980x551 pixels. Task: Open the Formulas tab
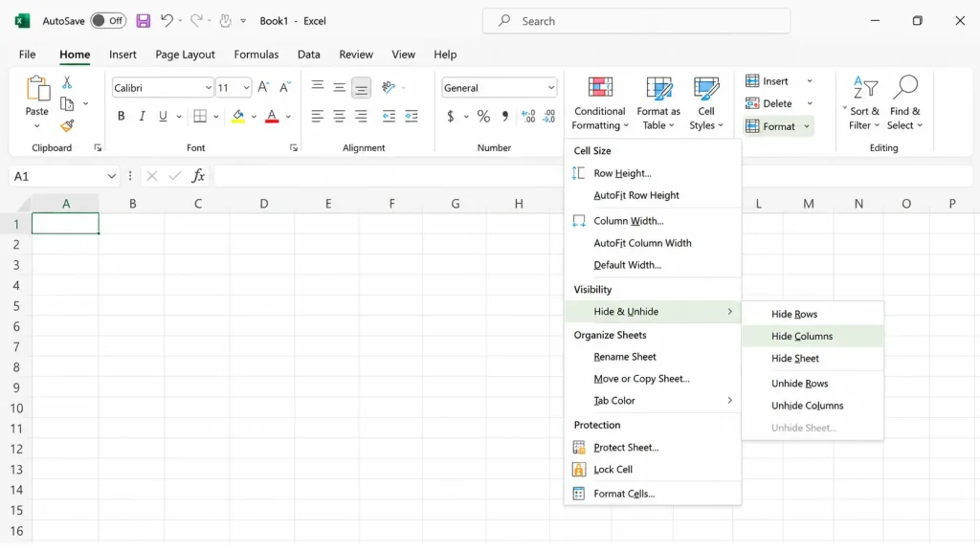pyautogui.click(x=256, y=55)
